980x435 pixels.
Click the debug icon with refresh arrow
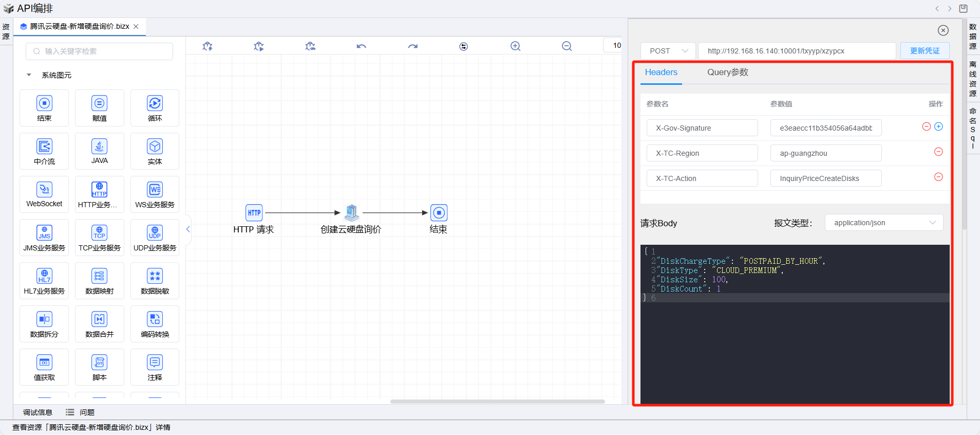click(x=310, y=46)
